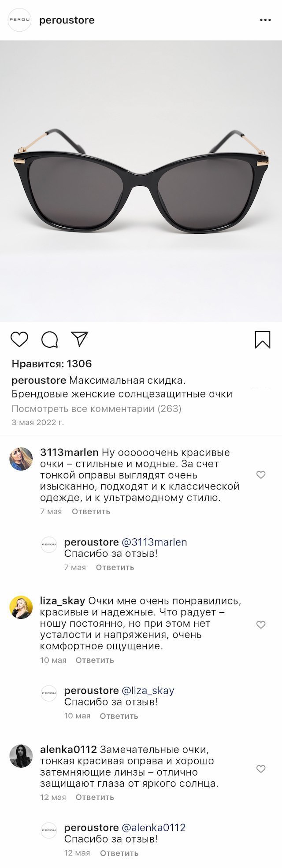Open the three-dots post options menu
Image resolution: width=282 pixels, height=868 pixels.
point(265,20)
